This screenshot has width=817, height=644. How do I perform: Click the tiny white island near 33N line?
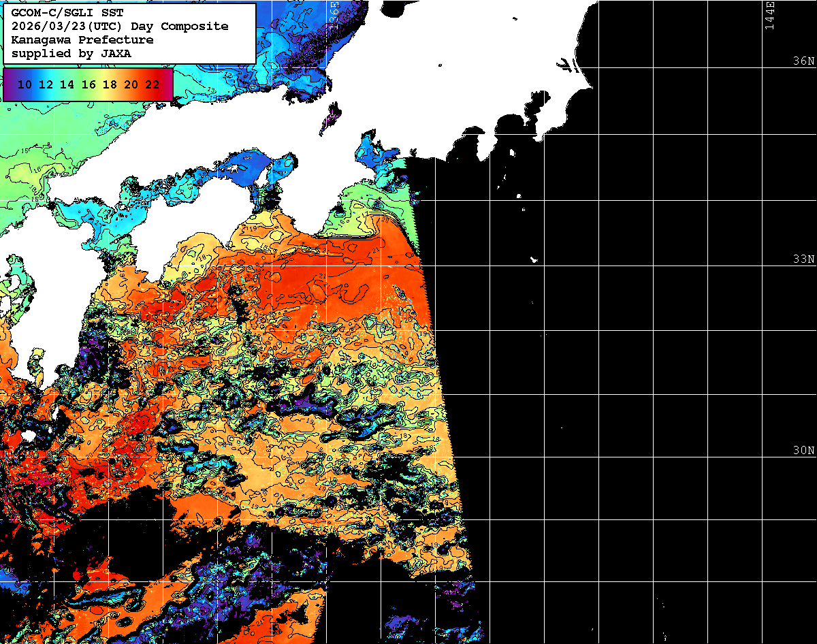534,259
